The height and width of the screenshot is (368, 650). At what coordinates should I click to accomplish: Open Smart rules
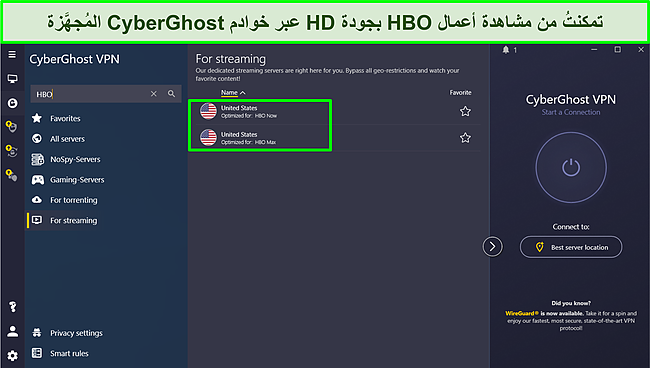69,353
